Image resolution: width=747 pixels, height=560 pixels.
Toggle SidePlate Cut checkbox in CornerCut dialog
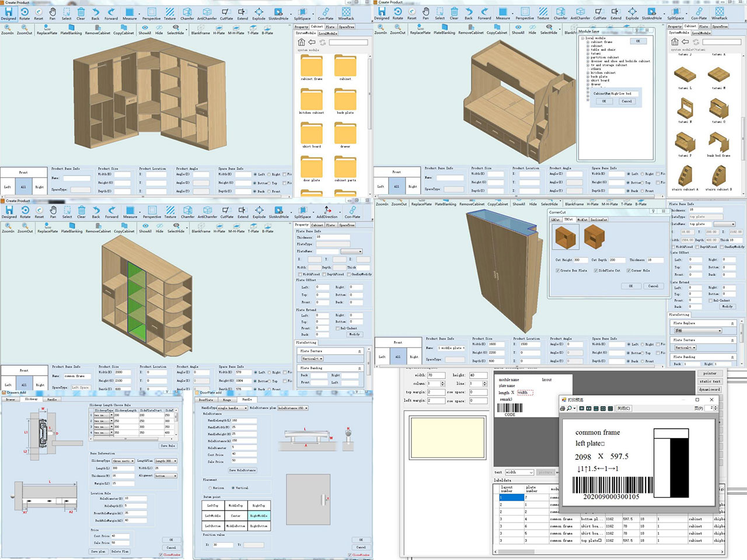596,271
